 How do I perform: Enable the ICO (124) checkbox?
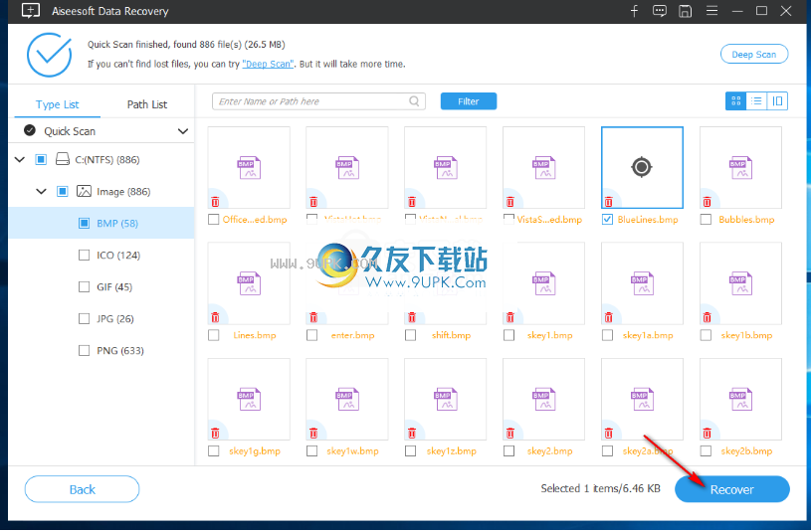click(x=84, y=255)
